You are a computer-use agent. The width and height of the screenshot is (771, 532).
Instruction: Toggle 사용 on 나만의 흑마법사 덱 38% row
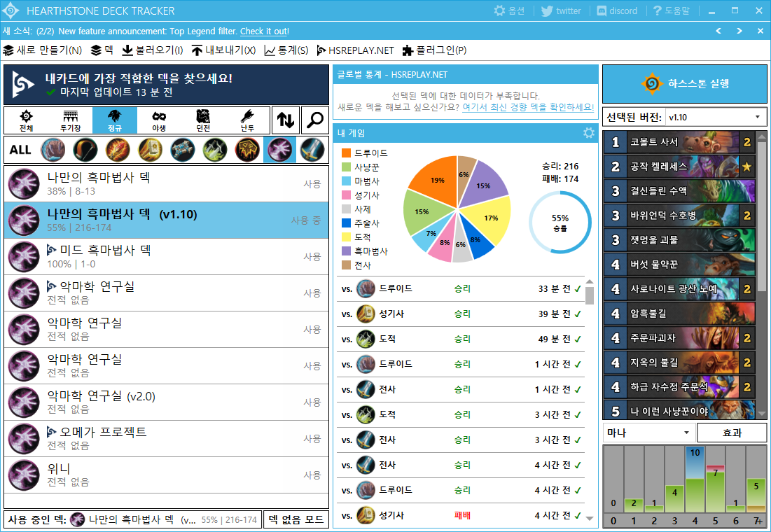click(x=312, y=184)
